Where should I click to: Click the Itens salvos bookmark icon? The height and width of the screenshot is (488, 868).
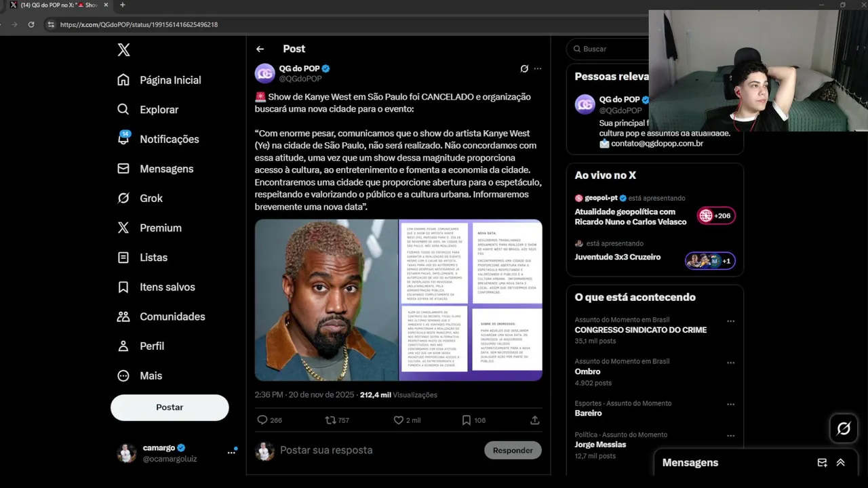123,287
